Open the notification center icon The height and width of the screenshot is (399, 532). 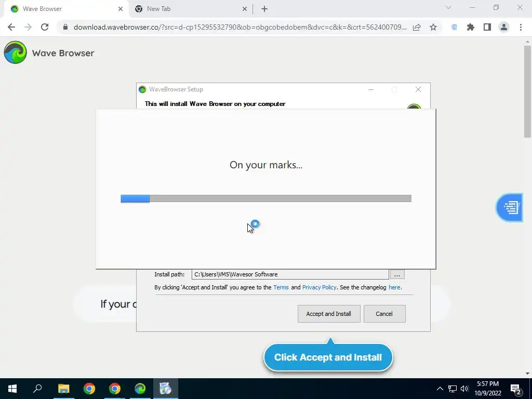click(x=516, y=389)
